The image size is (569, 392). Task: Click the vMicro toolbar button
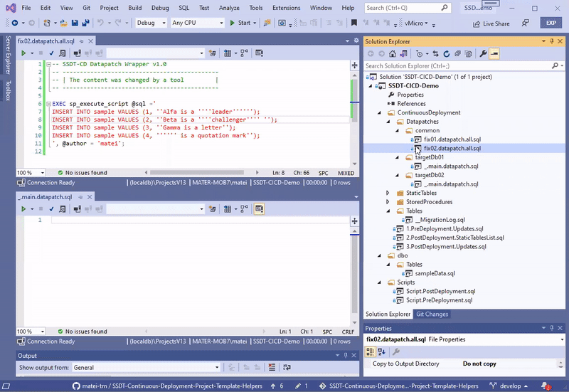(416, 23)
